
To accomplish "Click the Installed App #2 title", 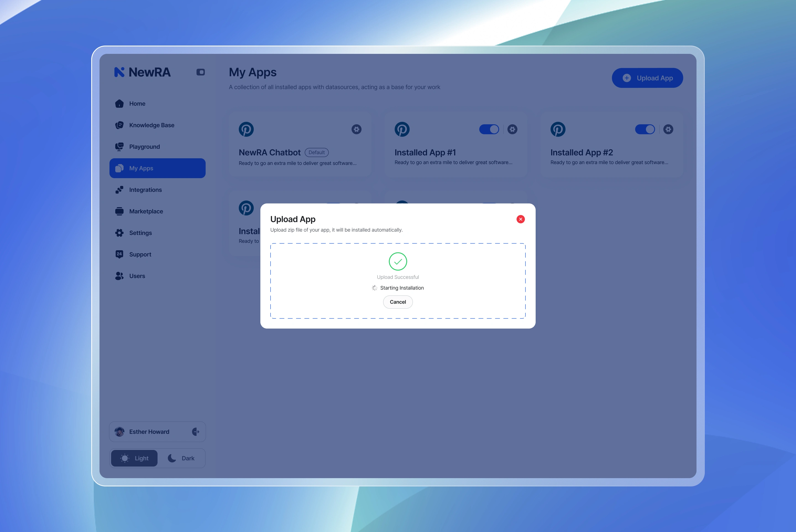I will (x=582, y=153).
